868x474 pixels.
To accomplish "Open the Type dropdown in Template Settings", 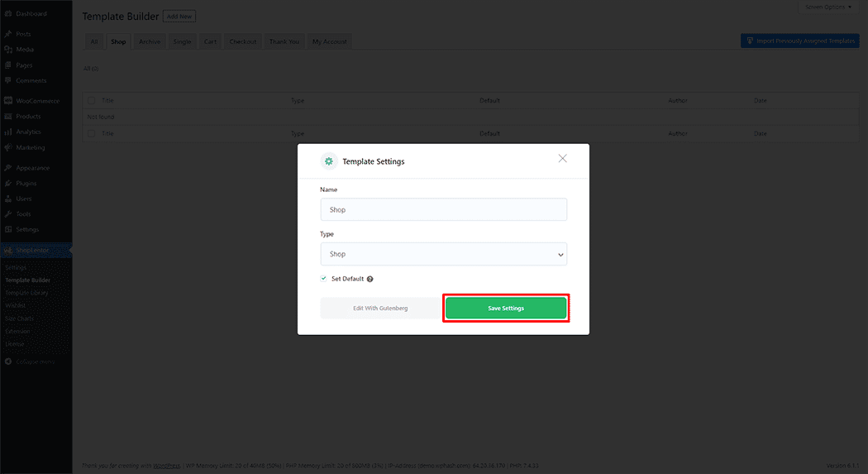I will tap(443, 254).
